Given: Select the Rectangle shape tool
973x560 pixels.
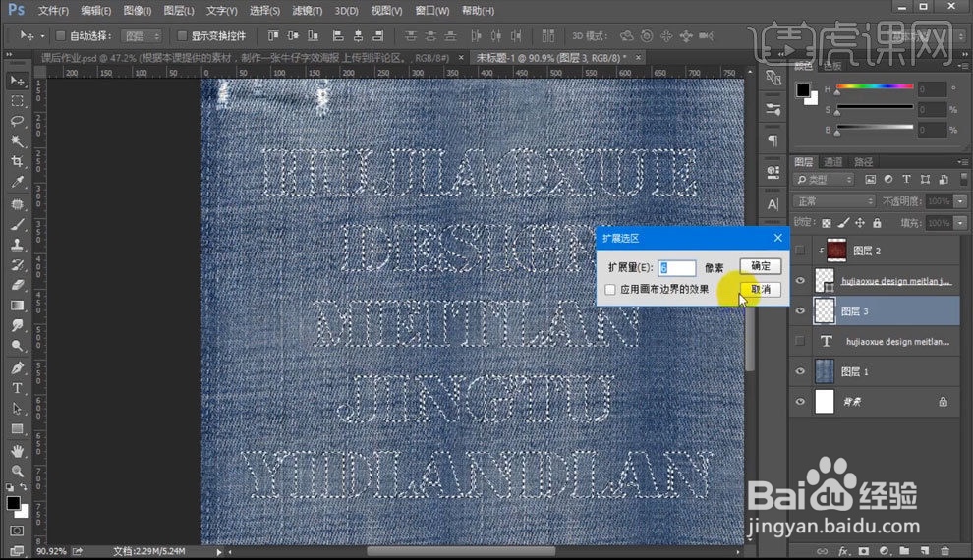Looking at the screenshot, I should (18, 428).
